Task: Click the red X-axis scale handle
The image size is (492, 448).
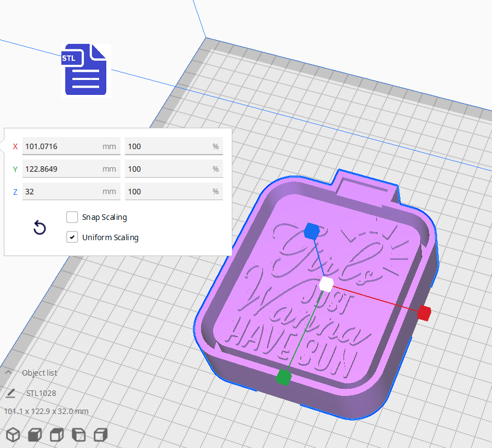Action: click(x=425, y=313)
